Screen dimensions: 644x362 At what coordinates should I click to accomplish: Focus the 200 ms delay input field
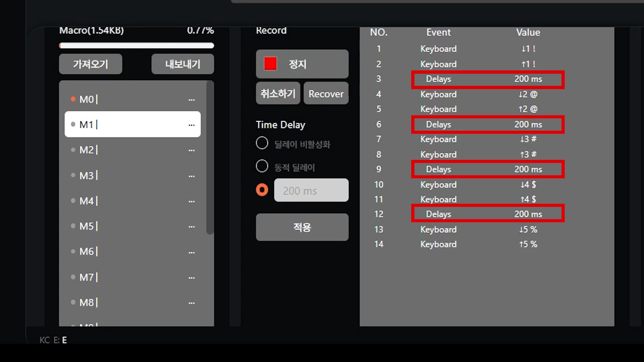311,190
